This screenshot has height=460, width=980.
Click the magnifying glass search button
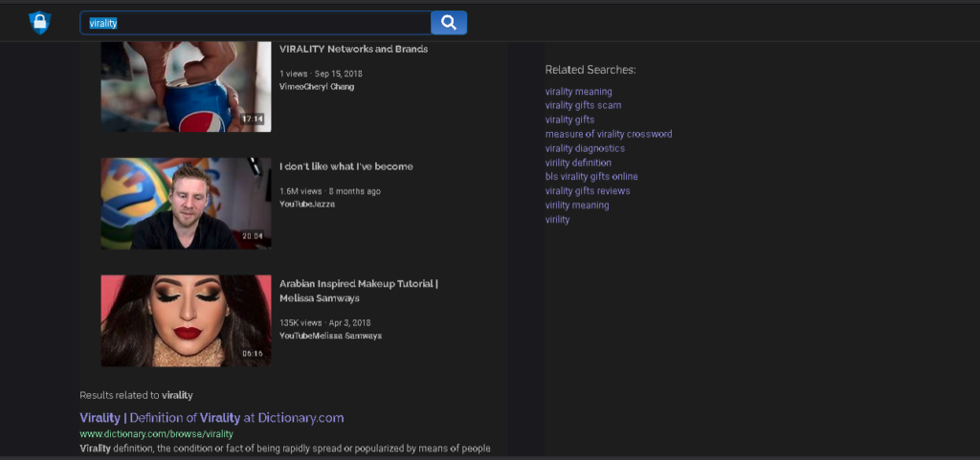(449, 22)
